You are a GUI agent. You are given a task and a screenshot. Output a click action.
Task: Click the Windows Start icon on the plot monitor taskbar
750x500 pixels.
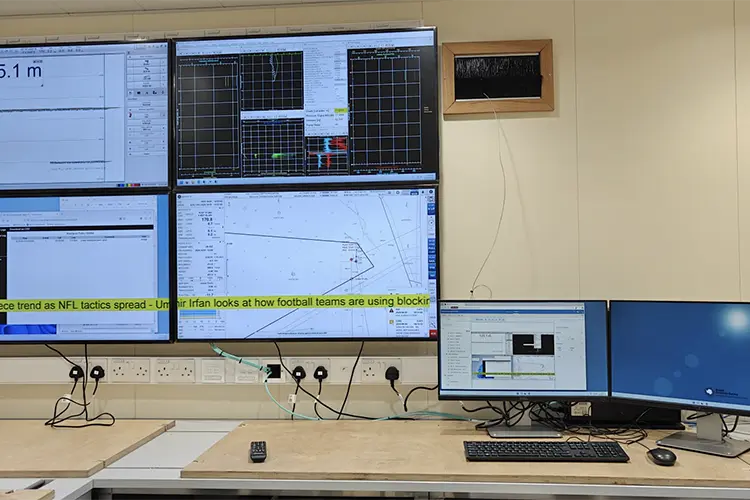pyautogui.click(x=181, y=182)
